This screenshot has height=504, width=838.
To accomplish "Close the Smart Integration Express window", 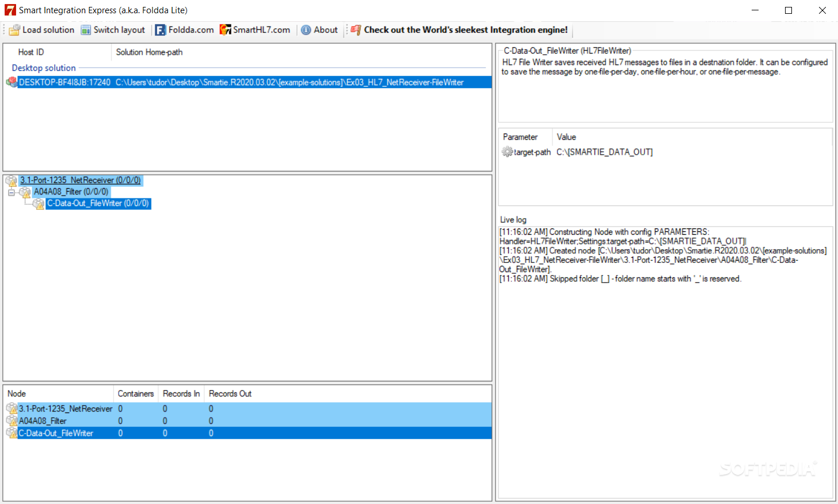I will point(822,10).
